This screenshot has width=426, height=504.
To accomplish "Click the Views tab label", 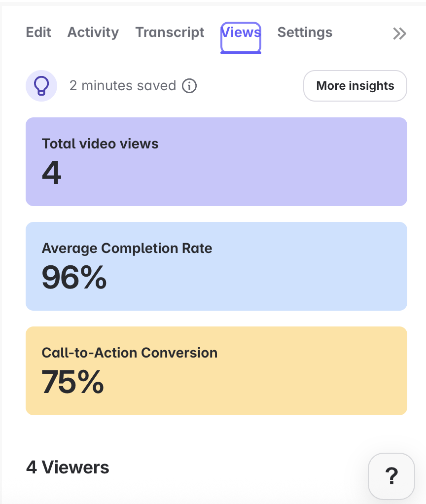I will (x=241, y=33).
